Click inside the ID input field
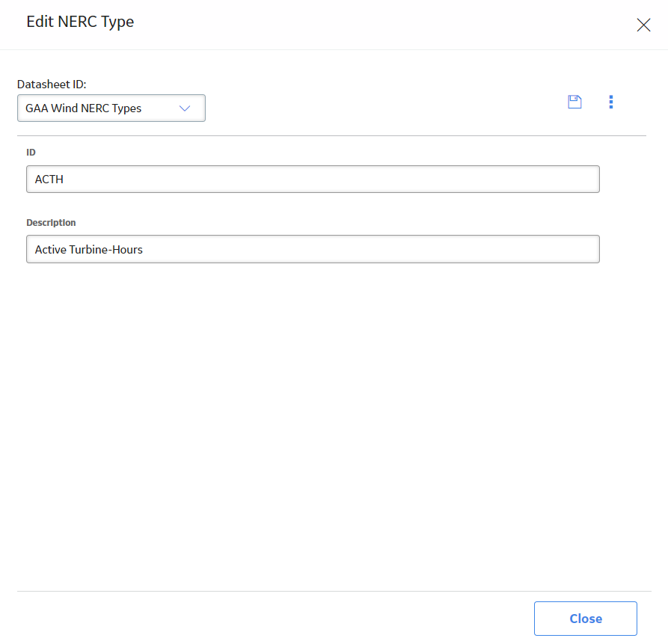This screenshot has width=668, height=644. [x=313, y=180]
